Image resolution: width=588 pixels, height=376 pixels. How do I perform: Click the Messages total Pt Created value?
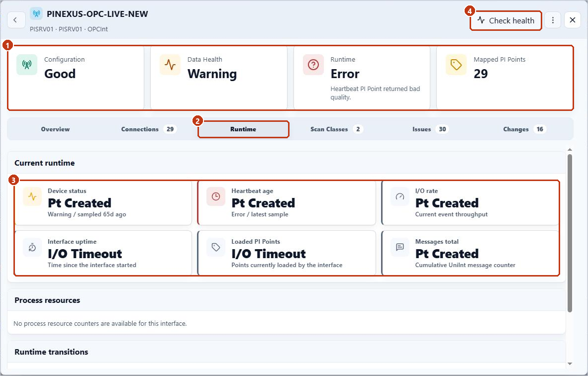pyautogui.click(x=447, y=254)
